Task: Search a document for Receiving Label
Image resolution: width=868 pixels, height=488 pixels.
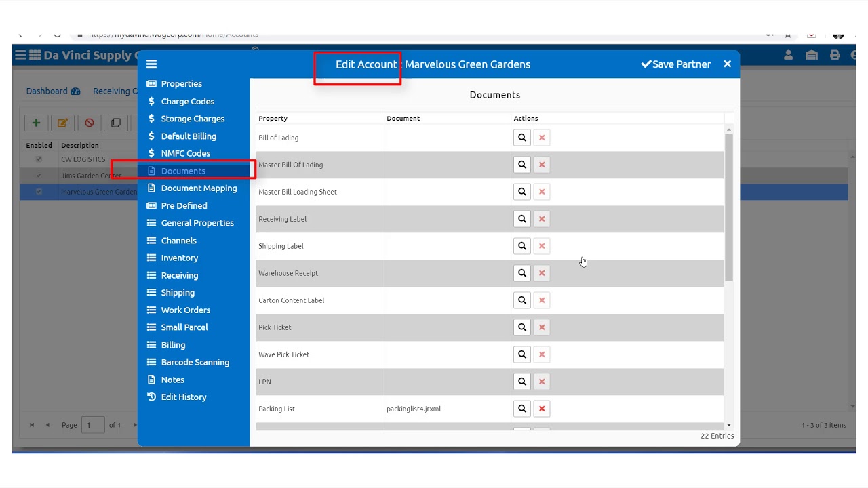Action: [x=522, y=219]
